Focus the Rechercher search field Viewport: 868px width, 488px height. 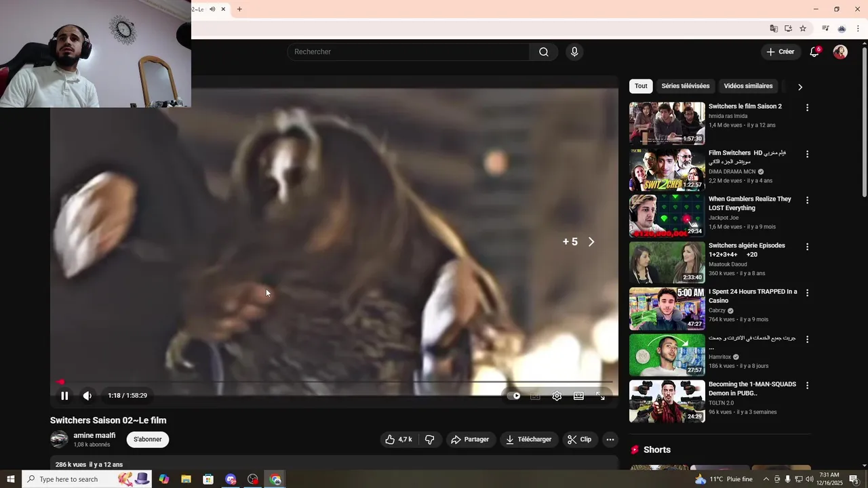[408, 52]
